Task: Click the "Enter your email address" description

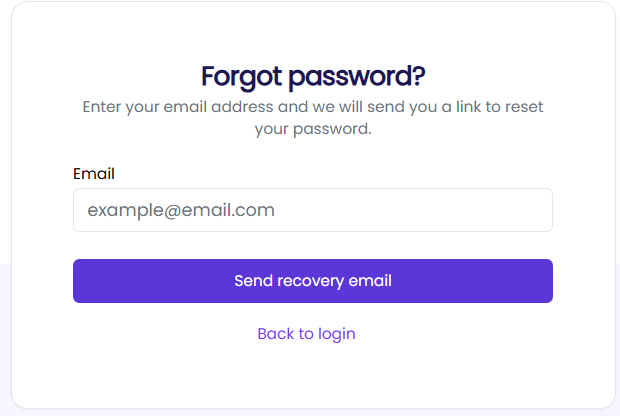Action: (313, 107)
